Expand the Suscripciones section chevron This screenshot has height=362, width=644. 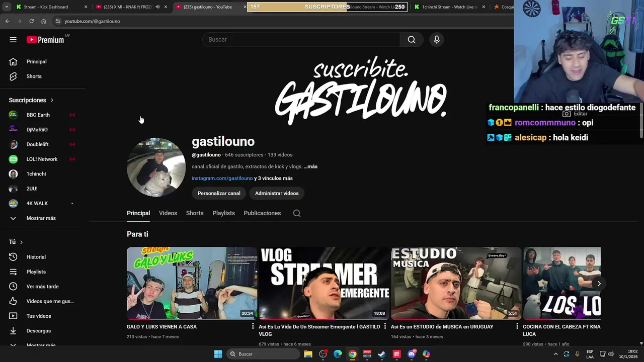pos(52,100)
